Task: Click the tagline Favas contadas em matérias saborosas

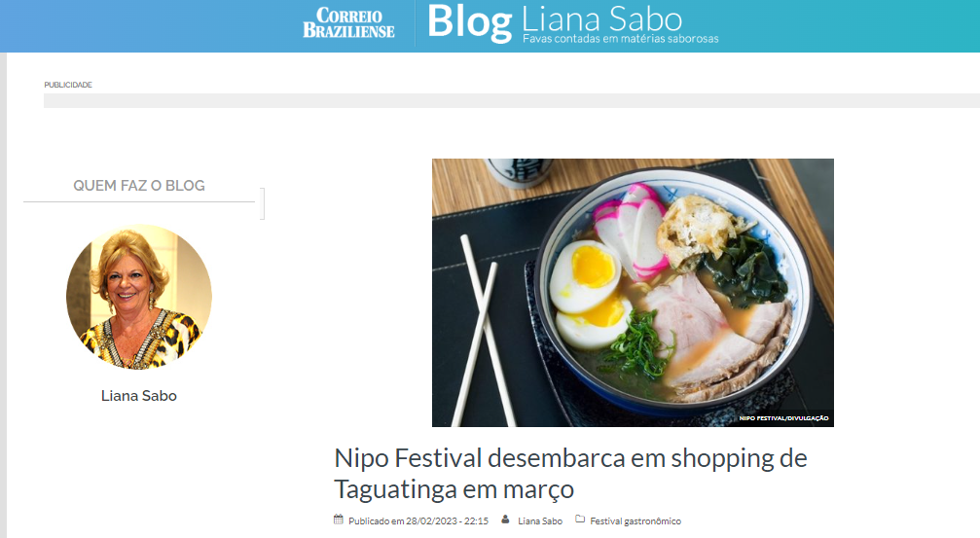Action: 621,39
